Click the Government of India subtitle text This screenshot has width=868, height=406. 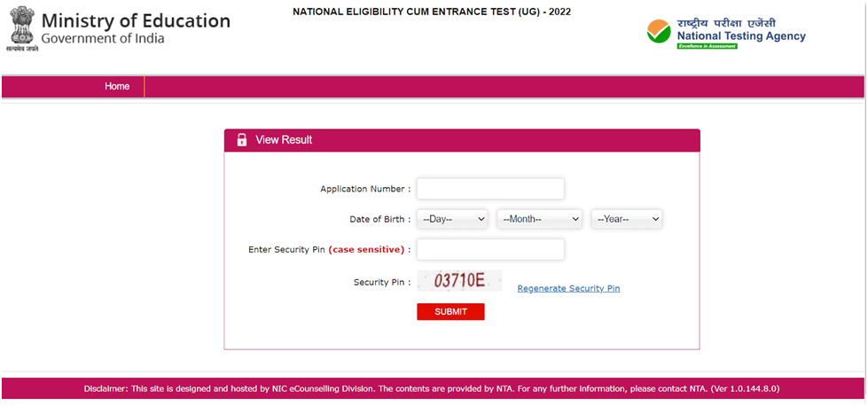click(103, 39)
